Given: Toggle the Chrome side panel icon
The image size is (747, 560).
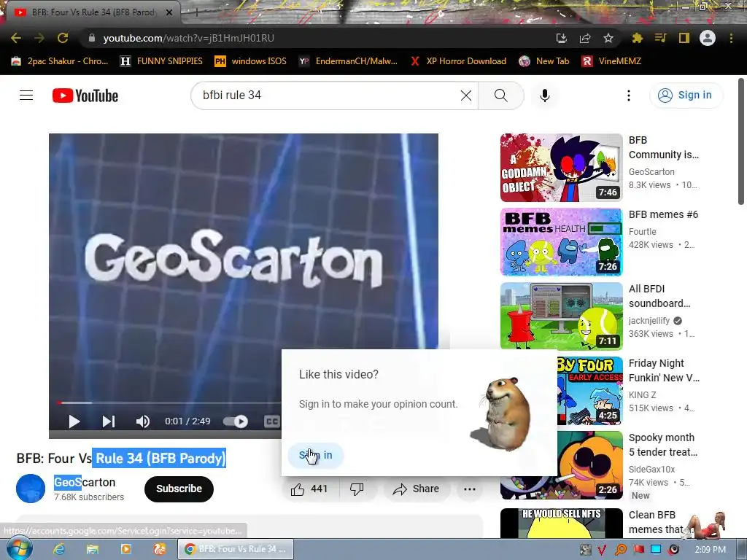Looking at the screenshot, I should click(684, 38).
